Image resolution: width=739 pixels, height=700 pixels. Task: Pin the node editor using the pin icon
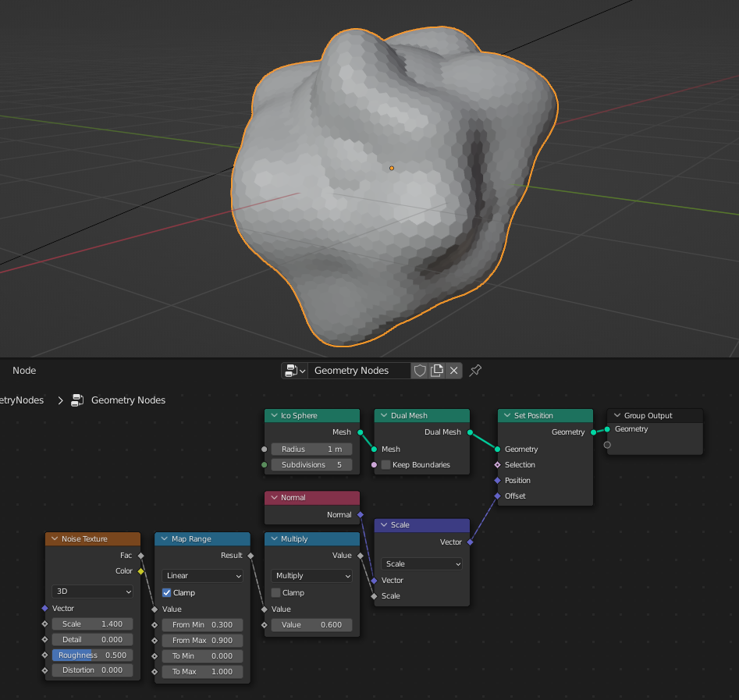coord(475,371)
